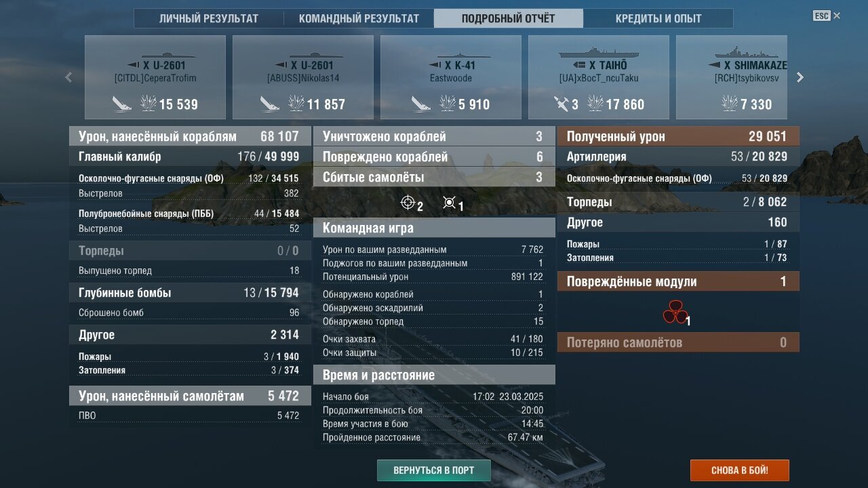Image resolution: width=868 pixels, height=488 pixels.
Task: Click Вернуться в порт button
Action: [x=434, y=470]
